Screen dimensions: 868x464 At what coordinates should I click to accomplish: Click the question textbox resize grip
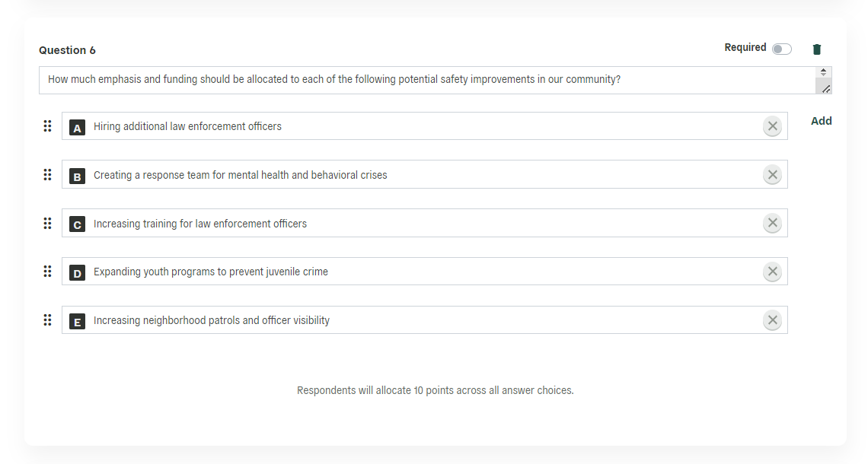click(x=826, y=89)
